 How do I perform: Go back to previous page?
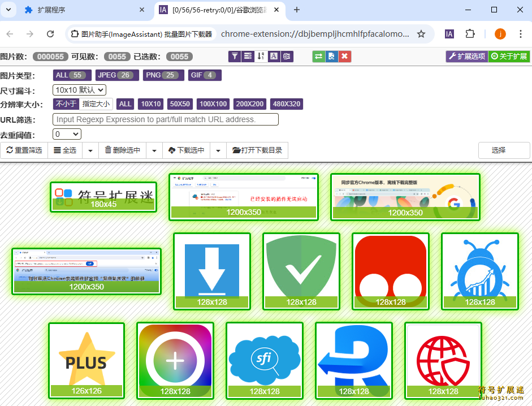[10, 34]
